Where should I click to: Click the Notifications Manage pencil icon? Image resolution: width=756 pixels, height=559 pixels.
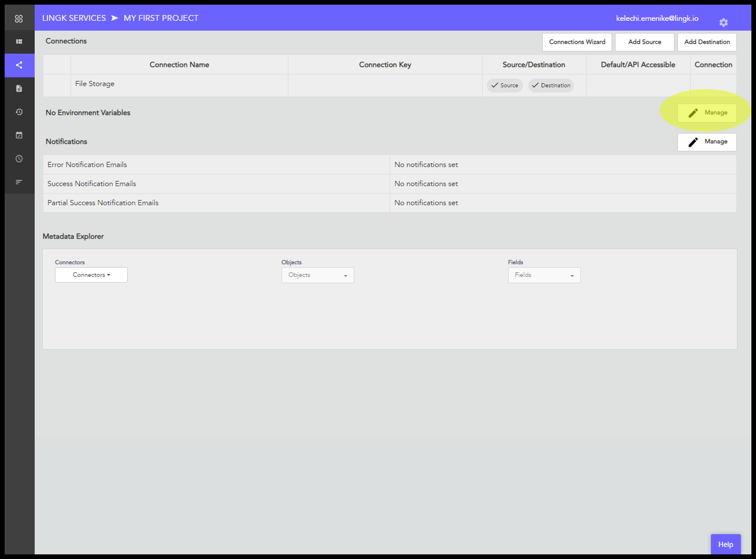693,142
